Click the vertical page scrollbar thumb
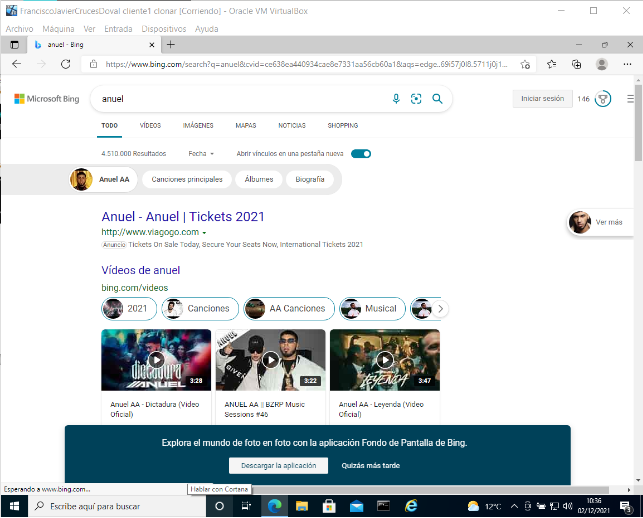 coord(638,123)
